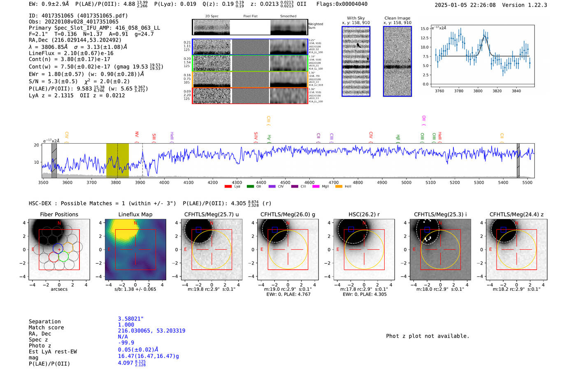The image size is (576, 392).
Task: Click the dark purple CIII legend swatch
Action: tap(295, 187)
